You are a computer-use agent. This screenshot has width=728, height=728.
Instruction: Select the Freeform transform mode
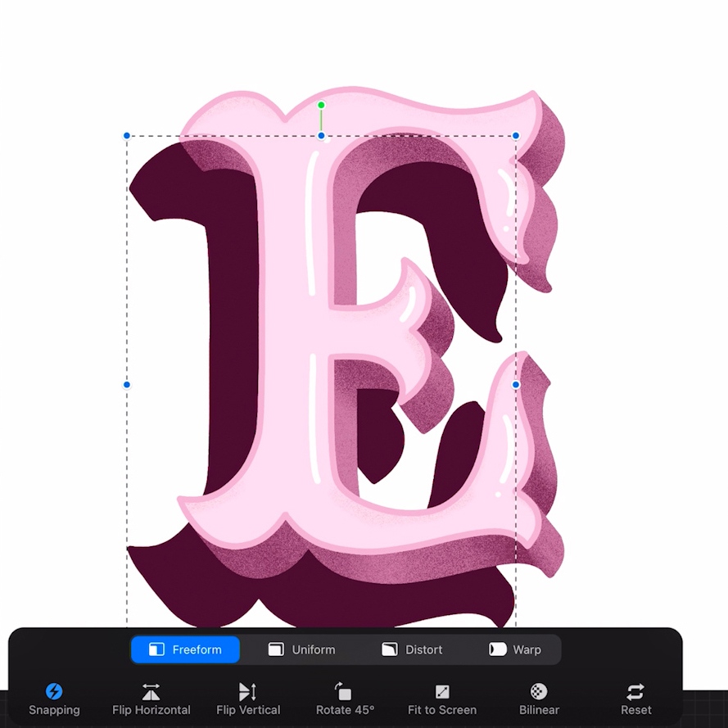coord(185,649)
